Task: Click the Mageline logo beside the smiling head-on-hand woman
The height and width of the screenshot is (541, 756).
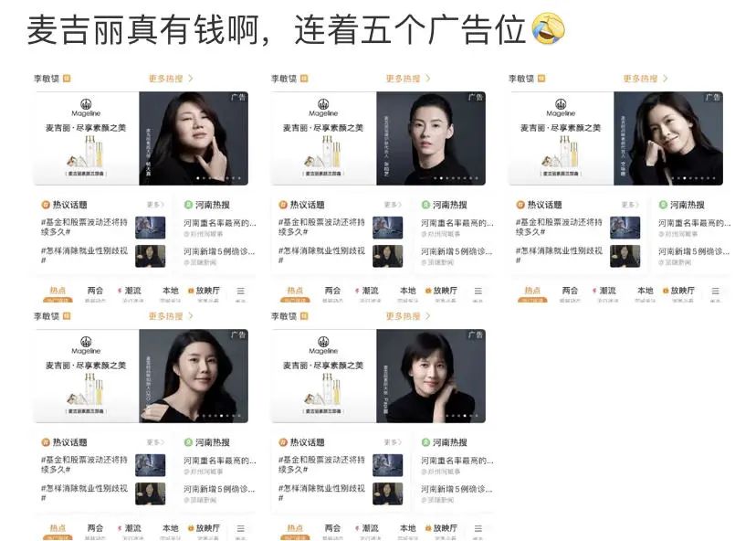Action: (x=561, y=108)
